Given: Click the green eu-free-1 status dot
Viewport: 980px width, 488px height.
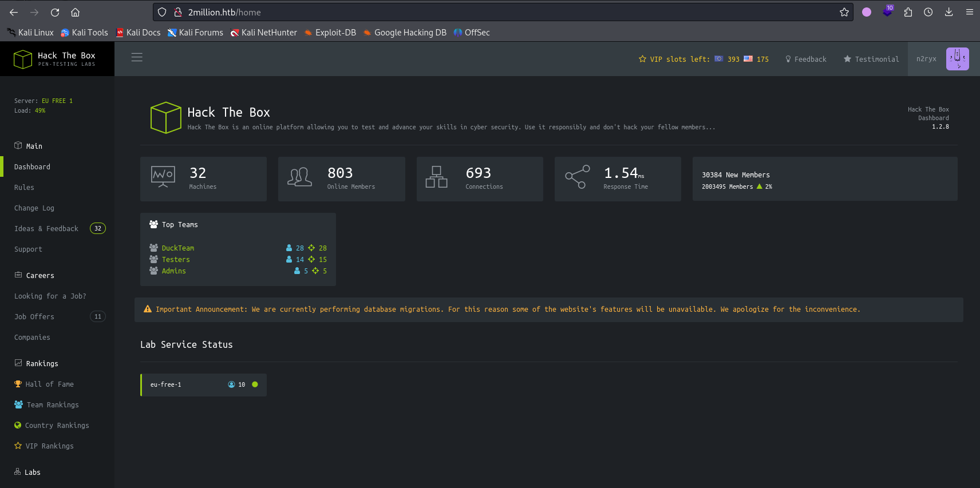Looking at the screenshot, I should click(255, 384).
